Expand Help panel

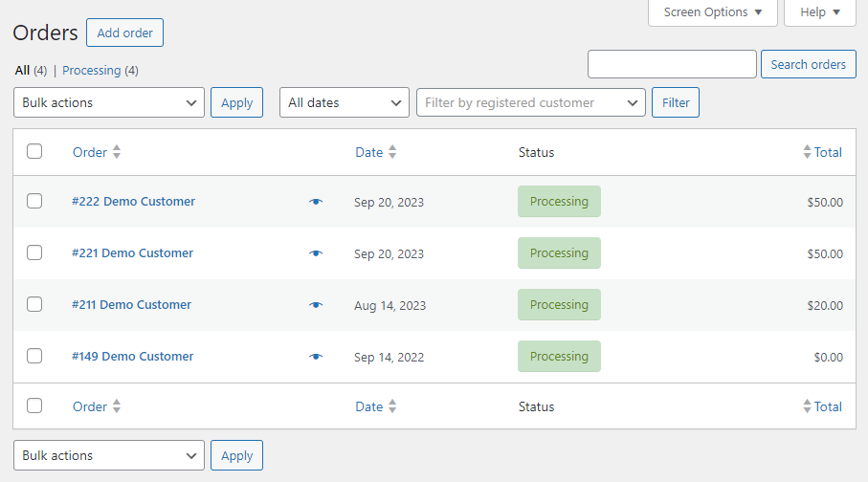click(x=820, y=12)
